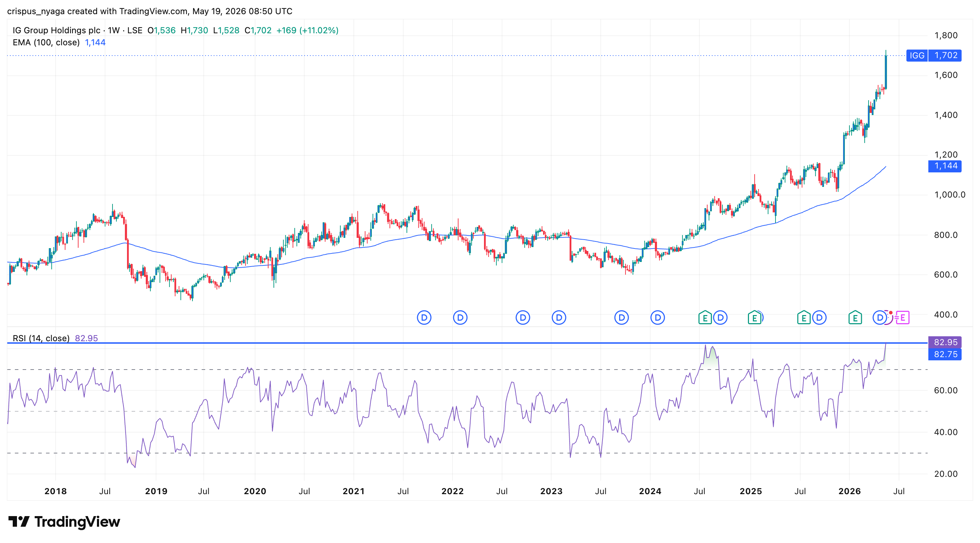This screenshot has width=980, height=543.
Task: Click the 1,600 price axis label
Action: coord(946,75)
